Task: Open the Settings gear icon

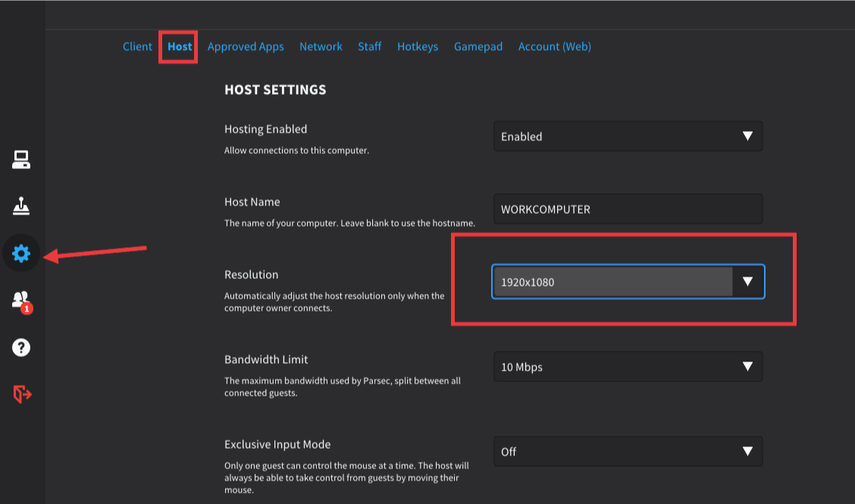Action: pos(21,253)
